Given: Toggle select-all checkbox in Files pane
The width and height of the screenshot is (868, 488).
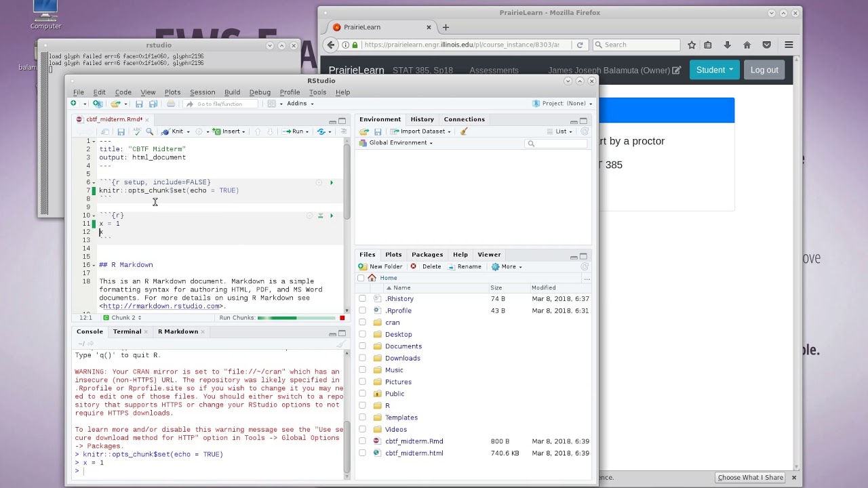Looking at the screenshot, I should tap(361, 278).
